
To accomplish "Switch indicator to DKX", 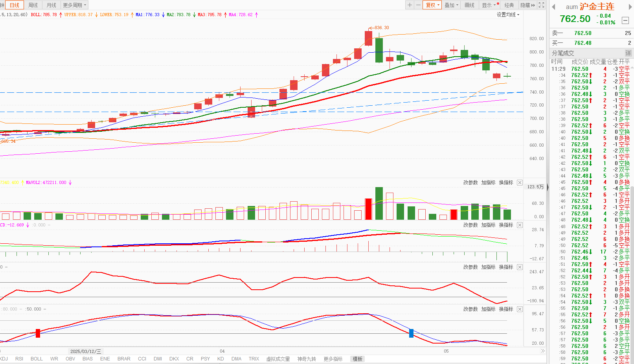I will tap(174, 359).
